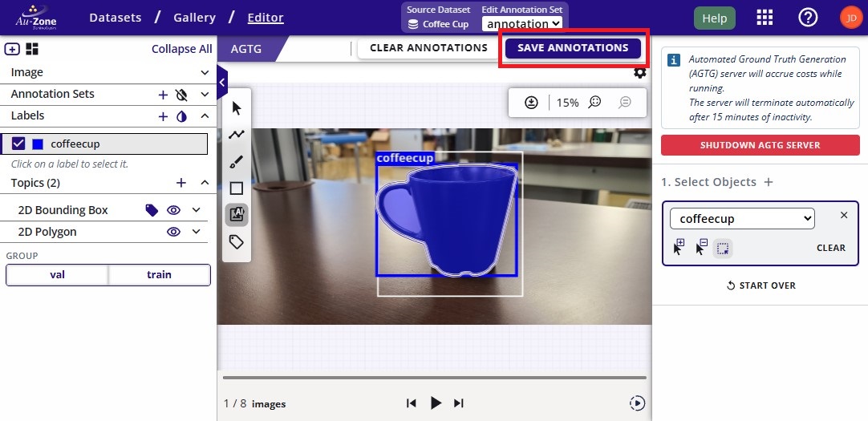Collapse the Topics section

coord(205,183)
